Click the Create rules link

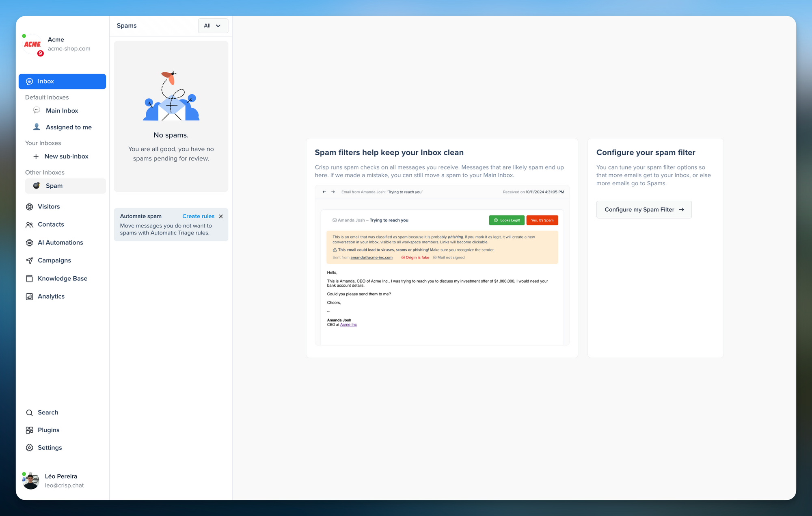point(198,216)
